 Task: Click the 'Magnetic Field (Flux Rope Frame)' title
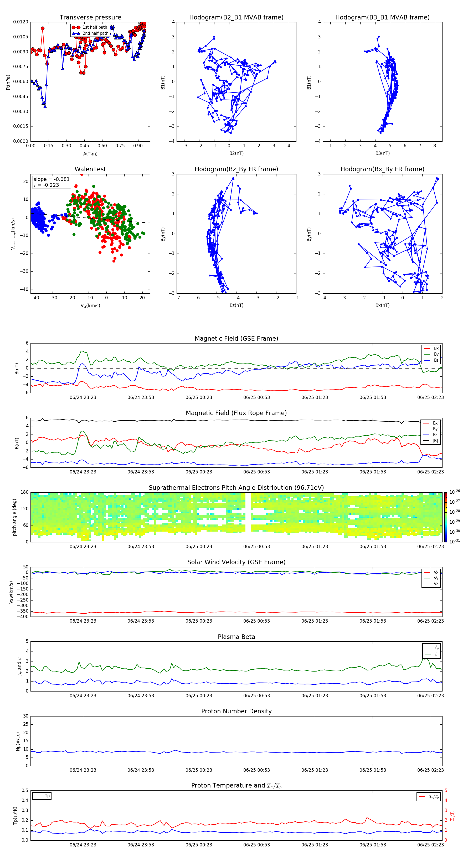[x=236, y=413]
